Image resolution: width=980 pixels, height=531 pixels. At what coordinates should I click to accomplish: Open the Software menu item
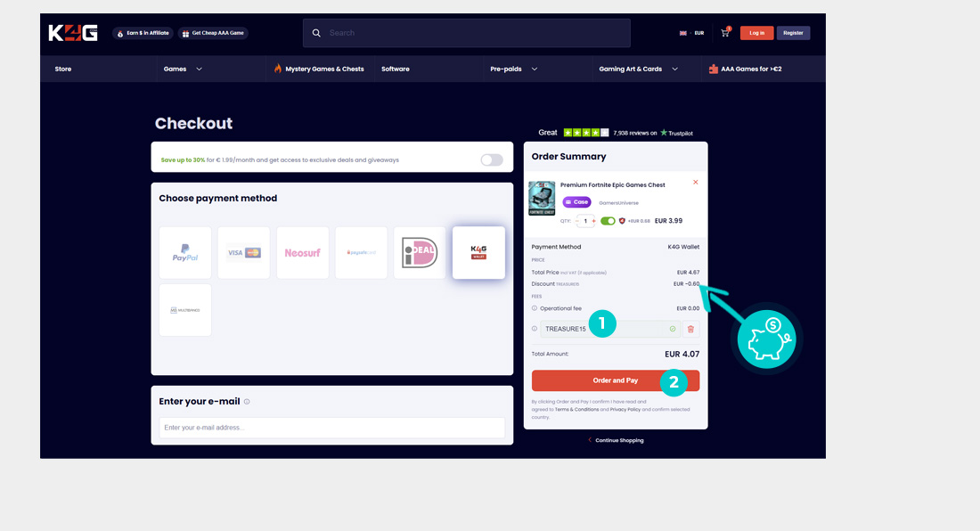pos(396,69)
